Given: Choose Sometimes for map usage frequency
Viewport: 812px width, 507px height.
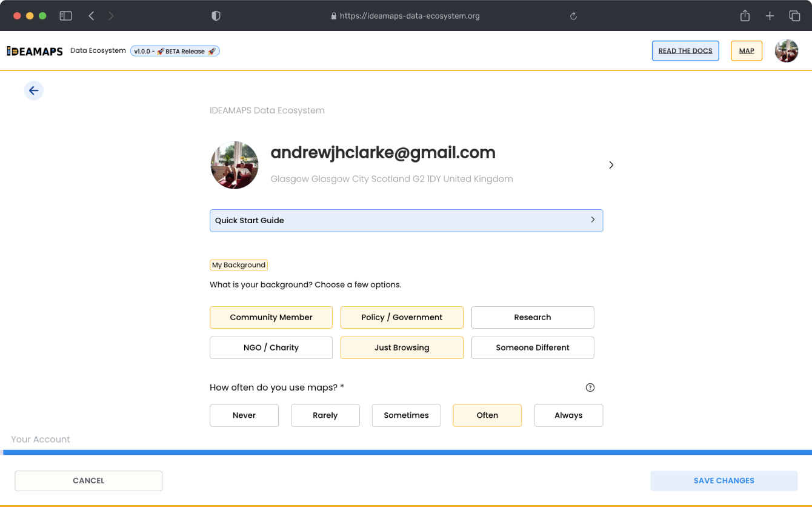Looking at the screenshot, I should coord(406,415).
